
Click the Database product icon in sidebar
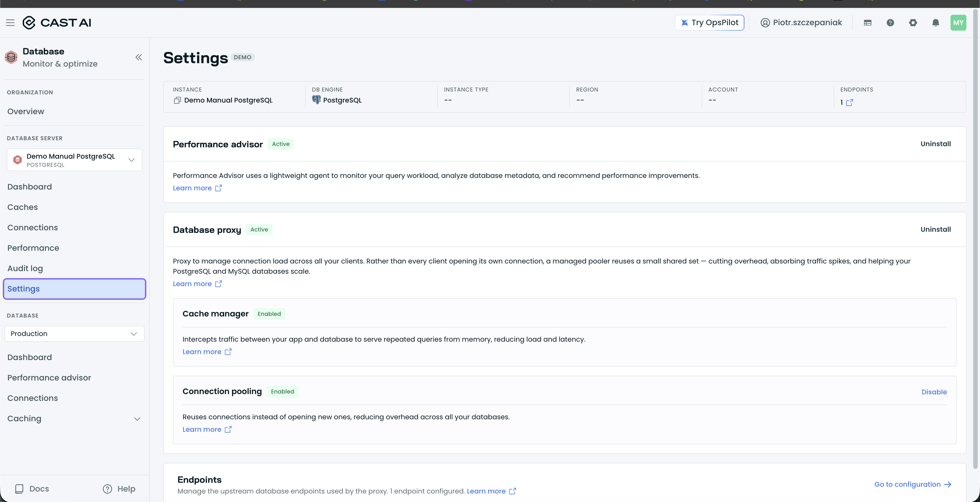(x=11, y=58)
